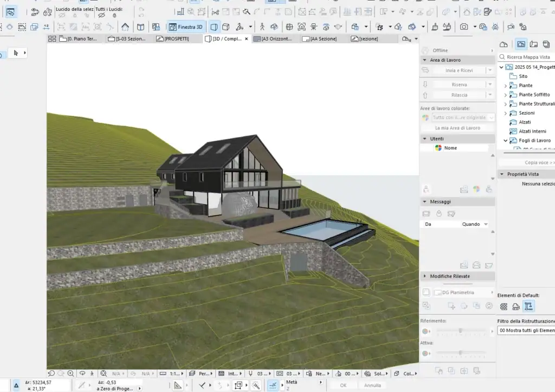
Task: Toggle the Finestra 3D button
Action: 187,26
